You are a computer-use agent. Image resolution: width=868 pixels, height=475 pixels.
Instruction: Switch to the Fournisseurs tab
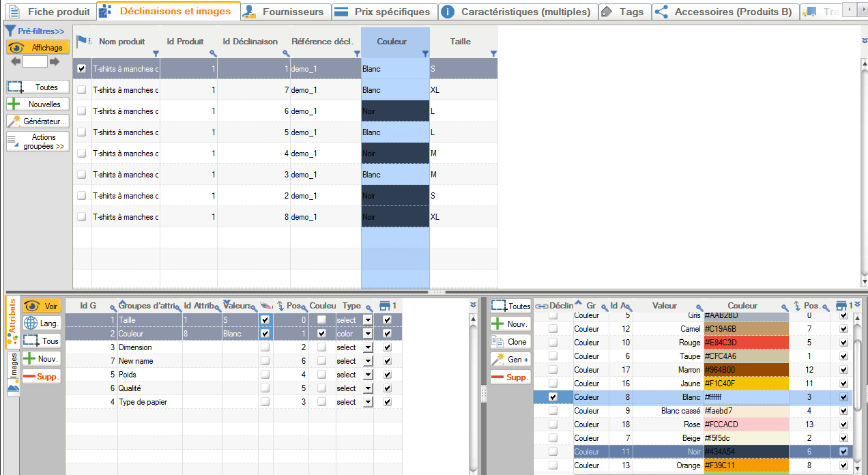286,12
